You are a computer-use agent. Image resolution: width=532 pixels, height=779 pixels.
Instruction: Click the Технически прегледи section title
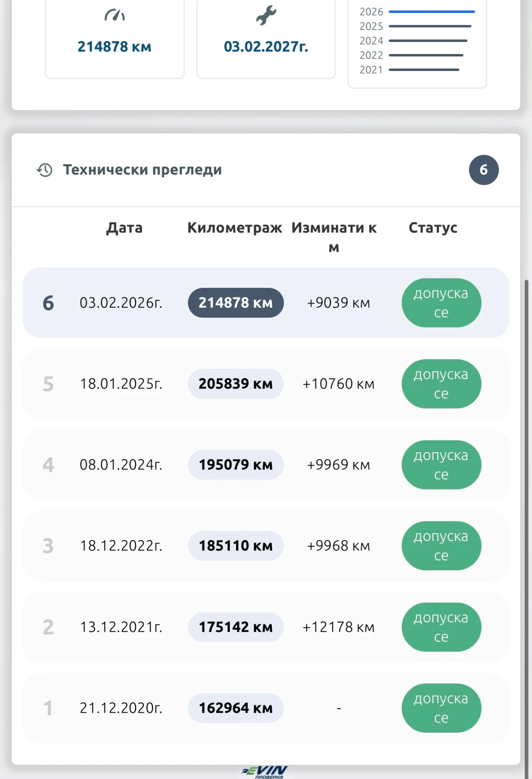[x=142, y=170]
